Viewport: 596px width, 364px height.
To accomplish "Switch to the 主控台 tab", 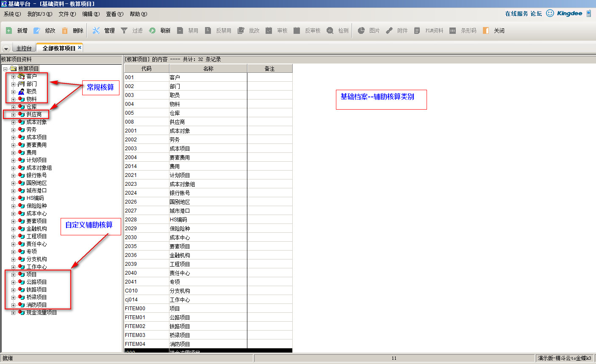I will pyautogui.click(x=24, y=48).
